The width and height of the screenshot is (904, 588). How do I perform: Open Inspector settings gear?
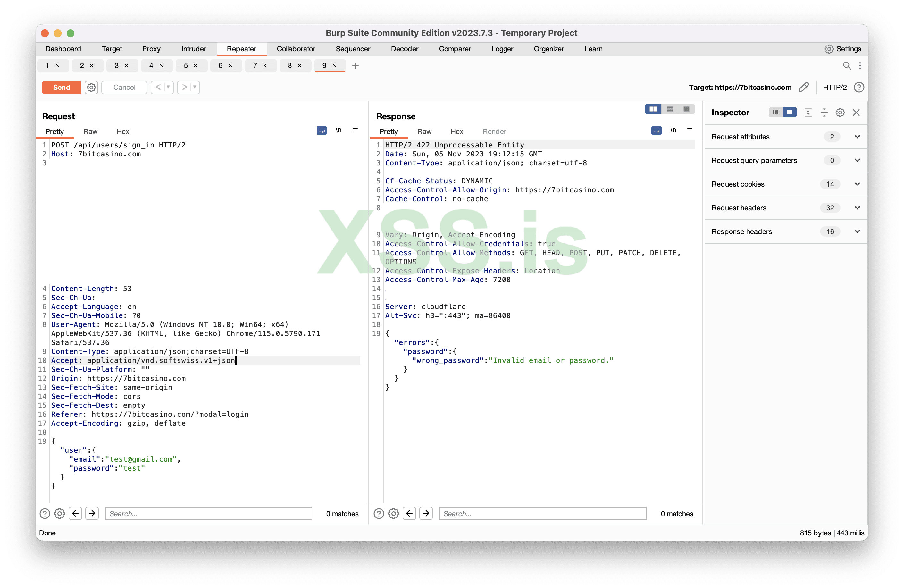pos(840,113)
